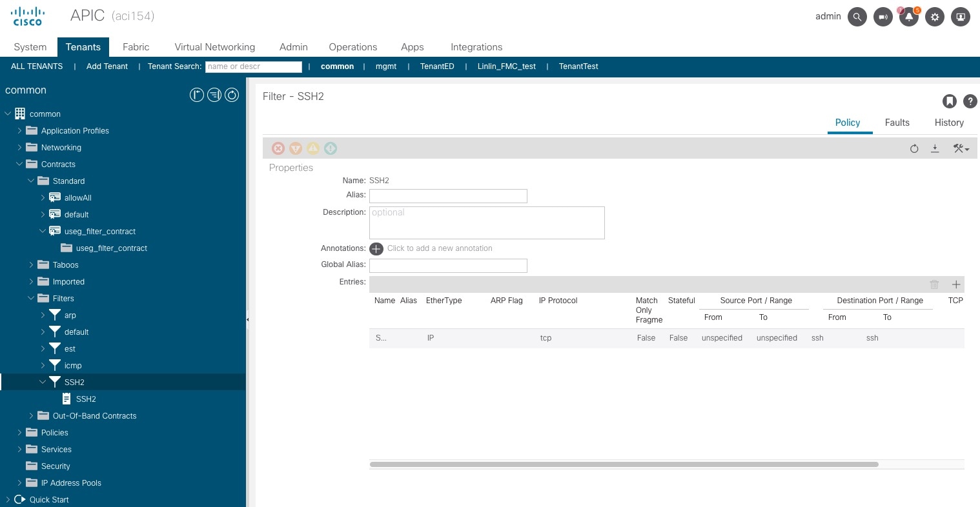The height and width of the screenshot is (507, 980).
Task: Click inside the Tenant Search field
Action: (254, 66)
